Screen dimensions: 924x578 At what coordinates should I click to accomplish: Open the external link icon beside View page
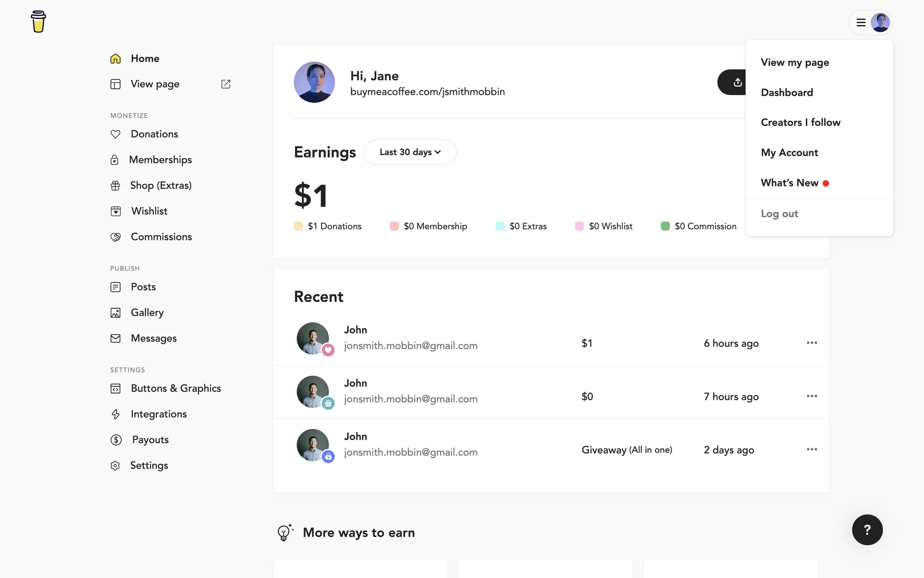226,84
